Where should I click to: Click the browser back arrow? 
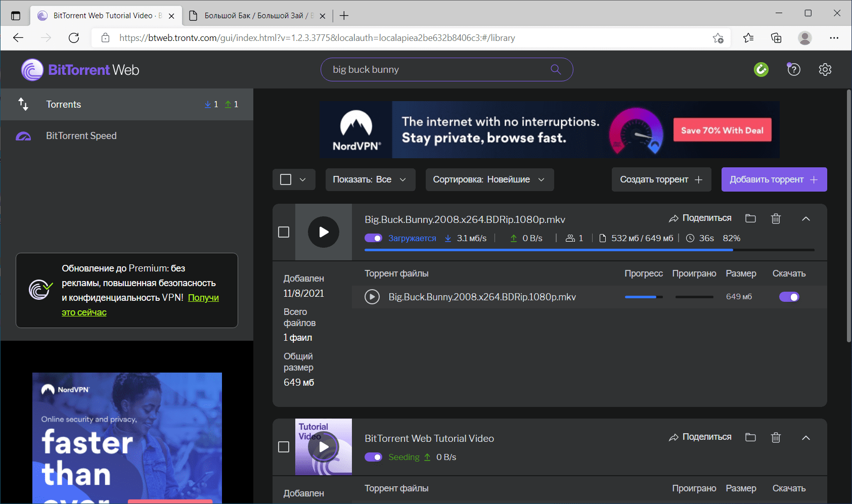(x=18, y=38)
